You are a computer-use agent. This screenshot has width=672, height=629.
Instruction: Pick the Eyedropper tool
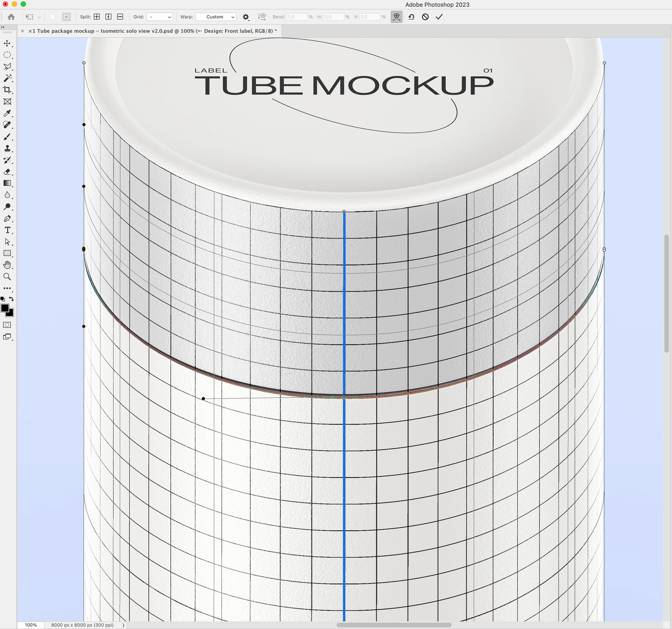[x=7, y=113]
